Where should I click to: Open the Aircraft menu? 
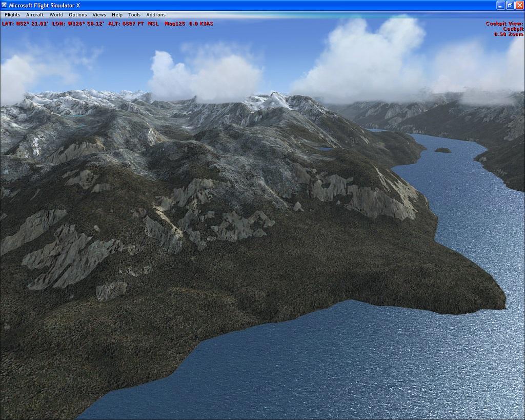pos(35,15)
